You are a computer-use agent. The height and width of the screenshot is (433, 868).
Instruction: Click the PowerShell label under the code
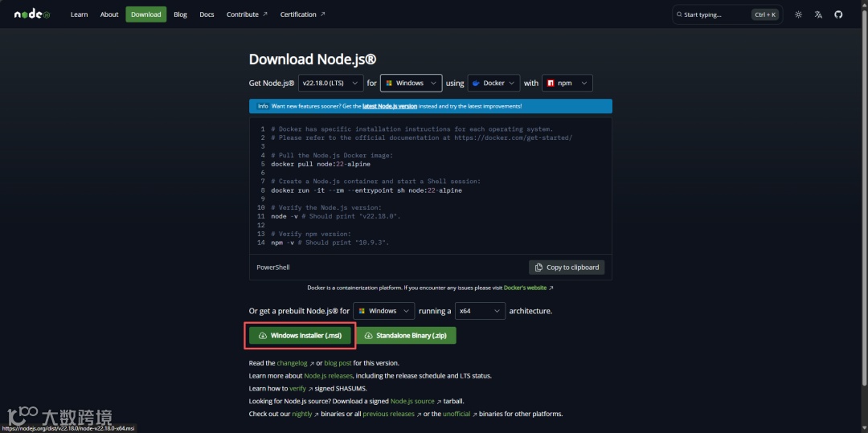point(273,267)
